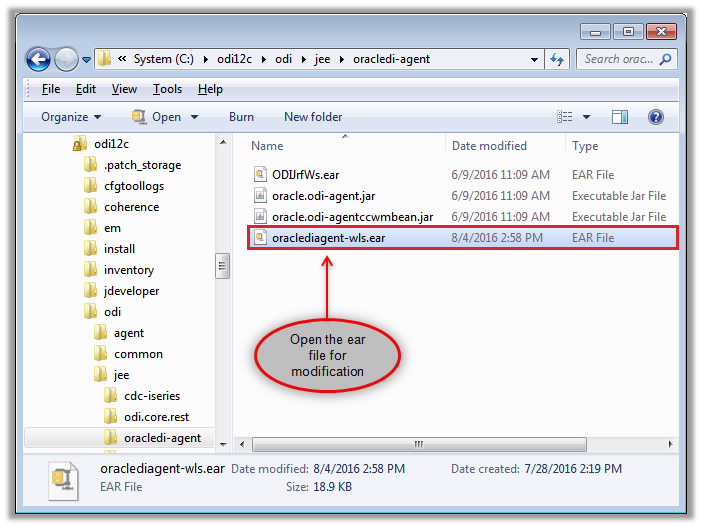Click the New folder button
Image resolution: width=702 pixels, height=527 pixels.
click(313, 117)
